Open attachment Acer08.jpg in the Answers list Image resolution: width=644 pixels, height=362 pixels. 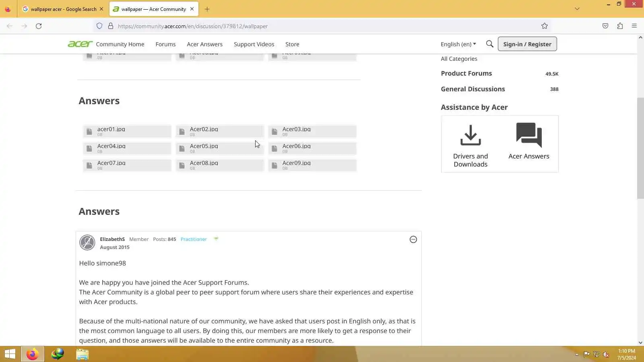pyautogui.click(x=220, y=165)
